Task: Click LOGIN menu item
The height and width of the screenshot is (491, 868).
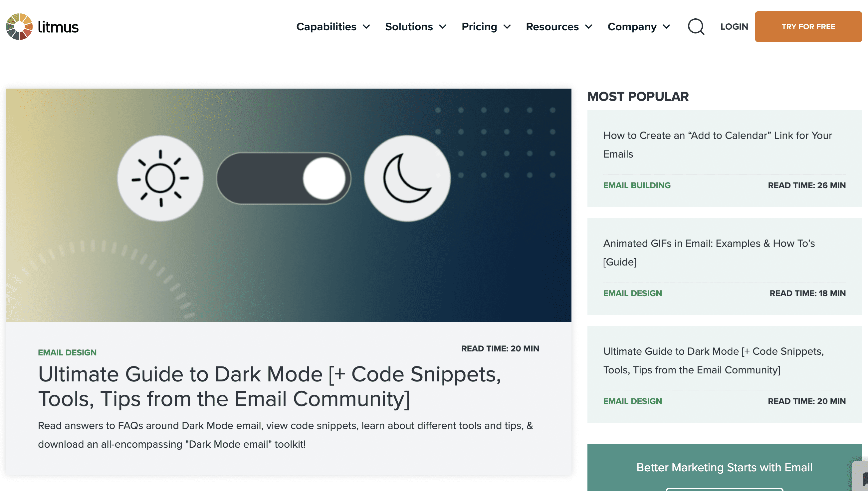Action: (734, 26)
